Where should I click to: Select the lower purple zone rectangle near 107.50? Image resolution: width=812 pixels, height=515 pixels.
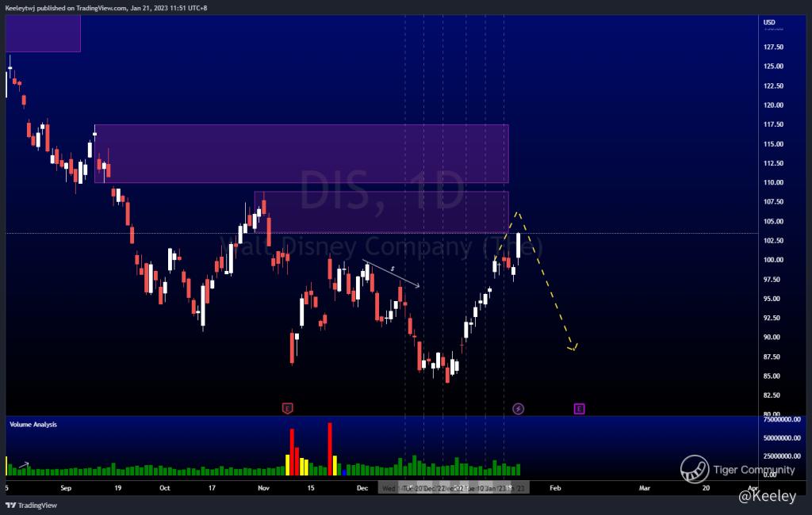(x=381, y=212)
